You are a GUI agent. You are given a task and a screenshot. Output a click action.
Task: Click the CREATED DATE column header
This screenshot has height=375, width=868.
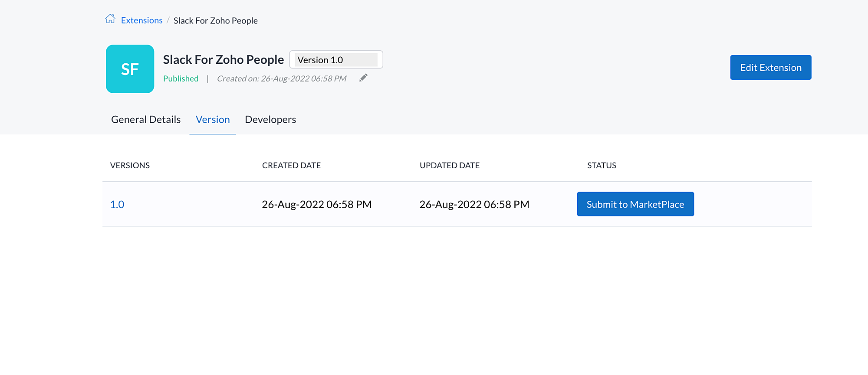[x=291, y=165]
